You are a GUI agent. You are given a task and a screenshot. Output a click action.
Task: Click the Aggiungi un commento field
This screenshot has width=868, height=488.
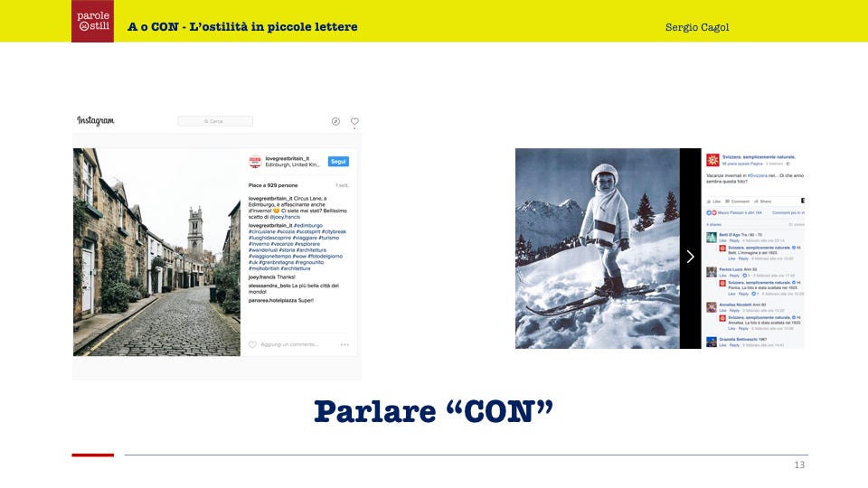(x=289, y=344)
